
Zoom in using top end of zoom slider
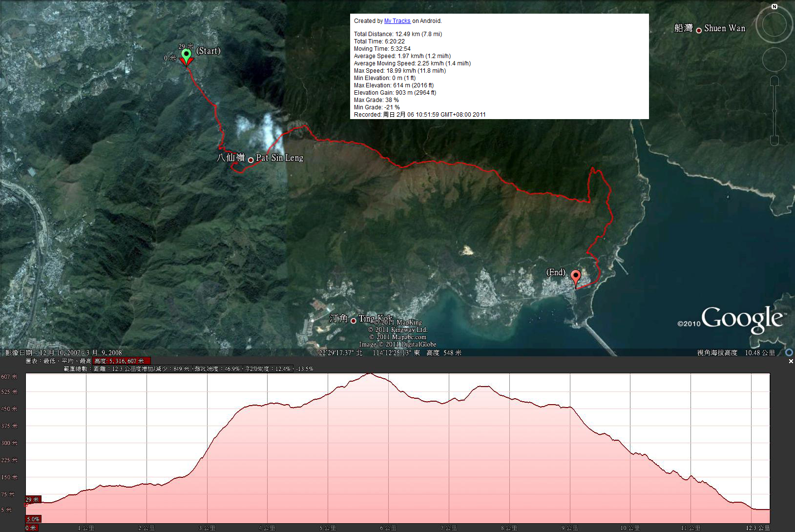(774, 80)
